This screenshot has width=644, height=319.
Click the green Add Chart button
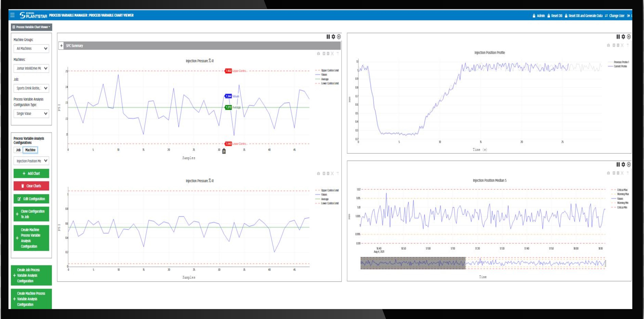pos(31,173)
